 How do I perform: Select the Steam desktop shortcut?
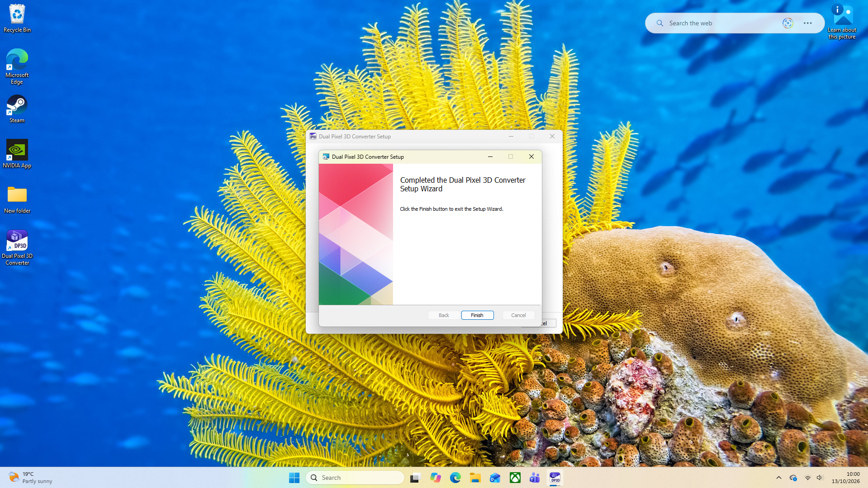pos(17,109)
